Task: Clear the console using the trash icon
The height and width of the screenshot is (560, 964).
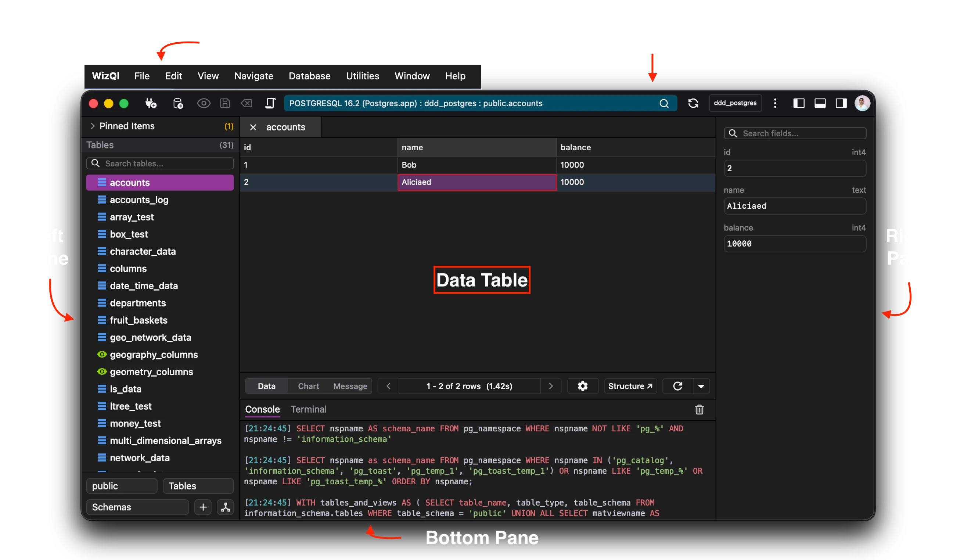Action: pyautogui.click(x=699, y=410)
